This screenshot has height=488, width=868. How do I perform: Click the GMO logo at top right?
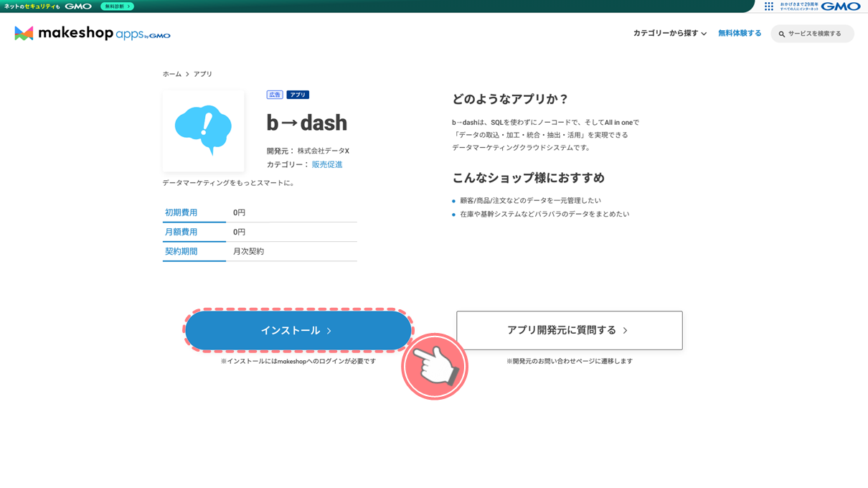click(840, 6)
